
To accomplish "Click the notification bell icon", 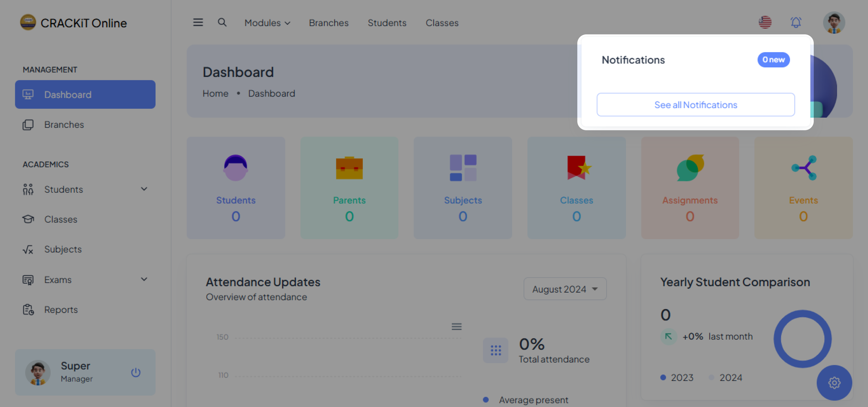I will (x=796, y=23).
